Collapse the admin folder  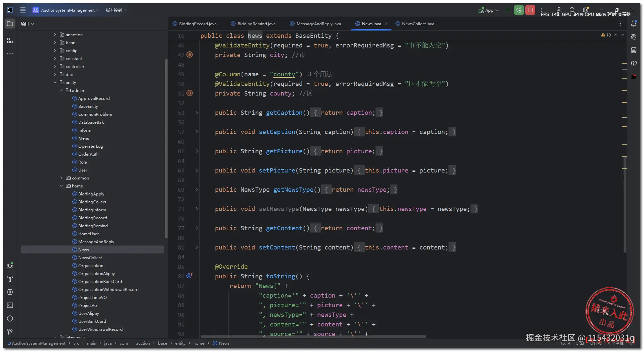61,90
